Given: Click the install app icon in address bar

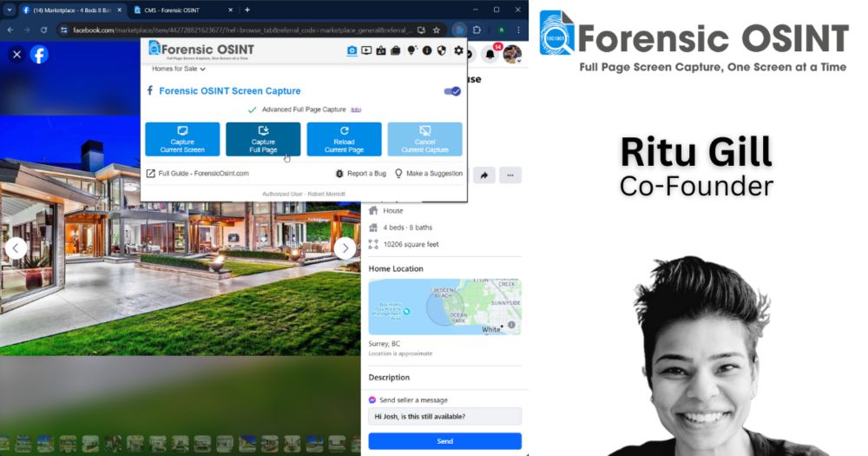Looking at the screenshot, I should 422,30.
